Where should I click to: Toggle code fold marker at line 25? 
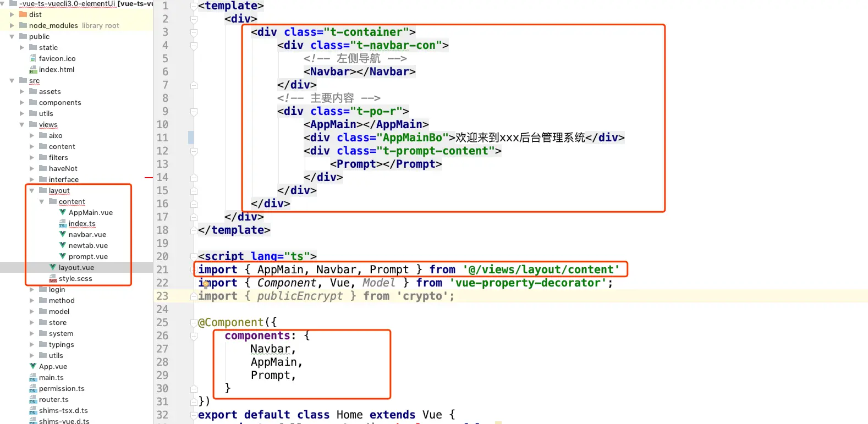click(x=194, y=323)
